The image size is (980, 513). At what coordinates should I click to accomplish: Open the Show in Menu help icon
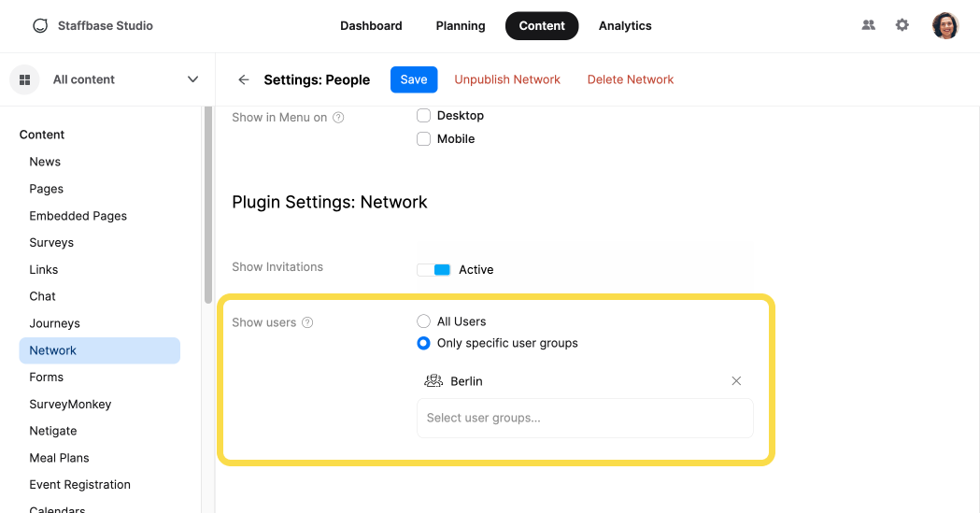coord(338,118)
